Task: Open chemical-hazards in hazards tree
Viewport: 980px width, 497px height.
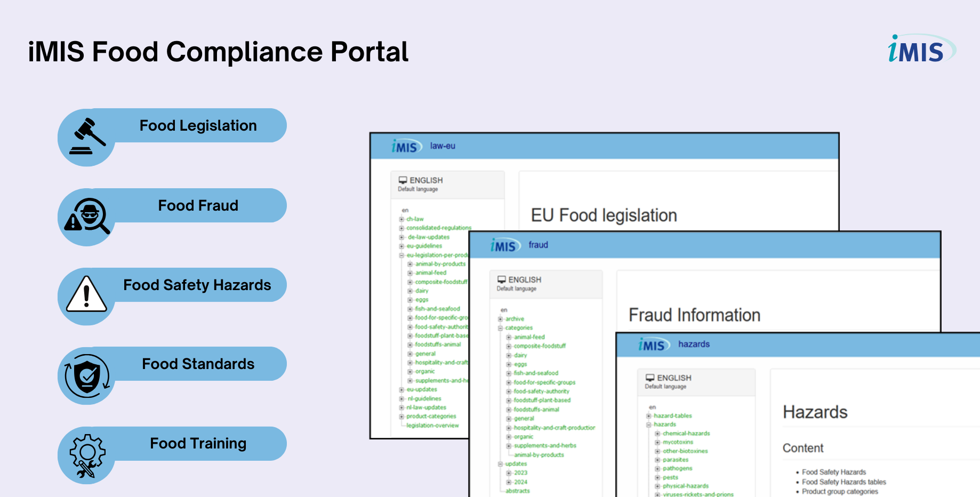Action: pyautogui.click(x=686, y=434)
